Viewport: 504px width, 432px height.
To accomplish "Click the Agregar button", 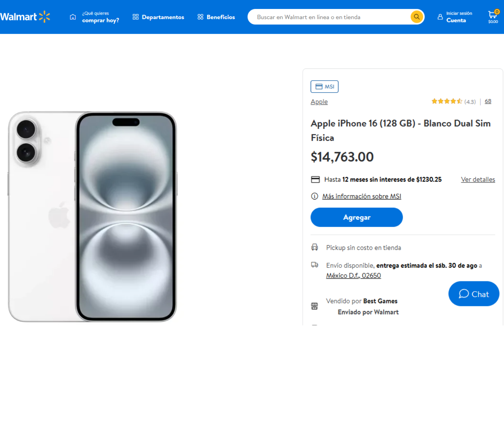I will click(x=356, y=217).
